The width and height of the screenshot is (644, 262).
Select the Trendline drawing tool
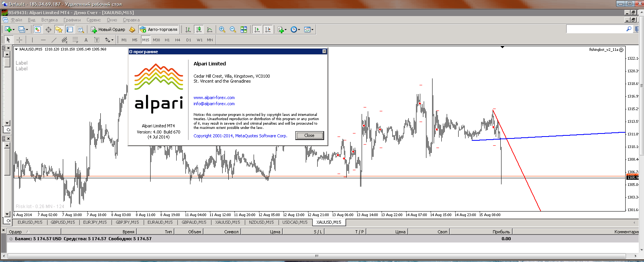(x=54, y=40)
